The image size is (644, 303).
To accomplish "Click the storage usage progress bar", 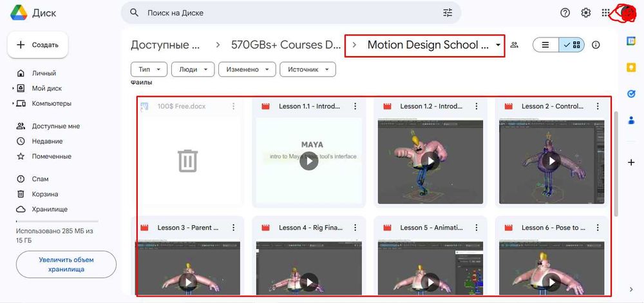I will click(x=57, y=221).
